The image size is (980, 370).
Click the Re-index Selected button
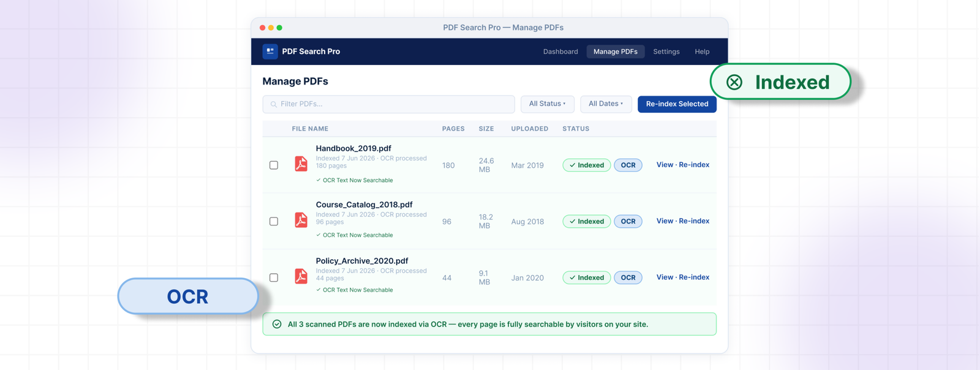click(677, 104)
